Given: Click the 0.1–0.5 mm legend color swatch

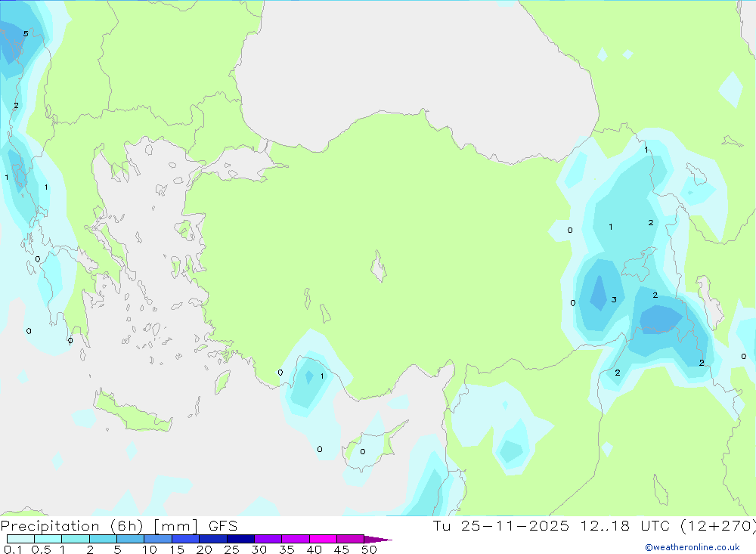Looking at the screenshot, I should pyautogui.click(x=20, y=539).
